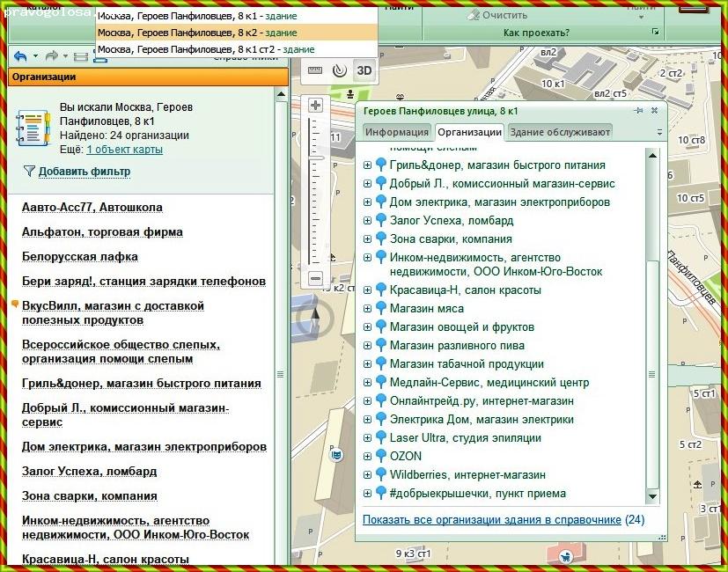The image size is (728, 572).
Task: Click the back arrow in the toolbar
Action: click(20, 56)
